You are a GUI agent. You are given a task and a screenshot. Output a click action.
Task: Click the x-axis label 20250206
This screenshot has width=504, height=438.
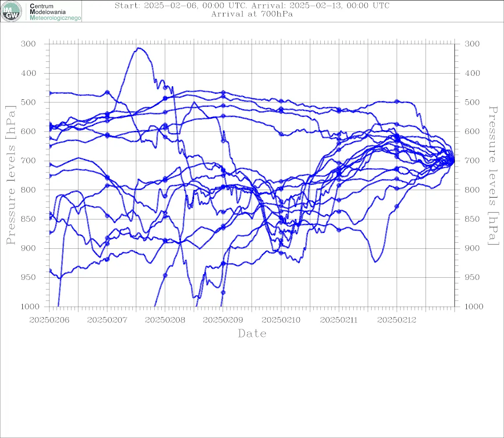tap(49, 320)
